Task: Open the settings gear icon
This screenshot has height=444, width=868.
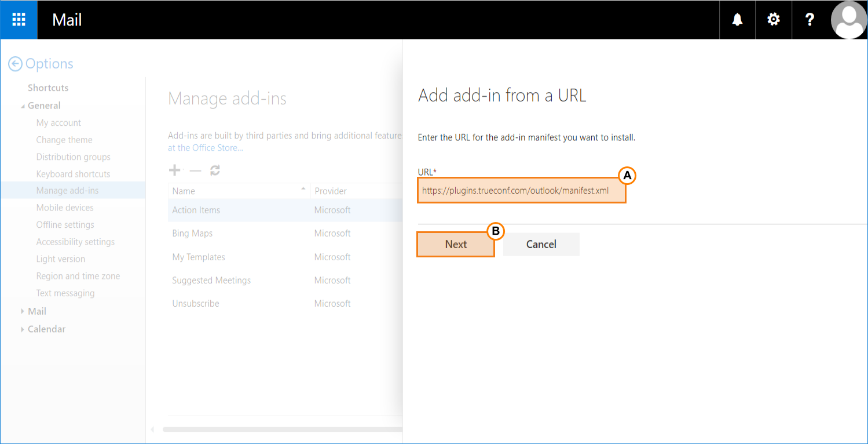Action: (x=773, y=20)
